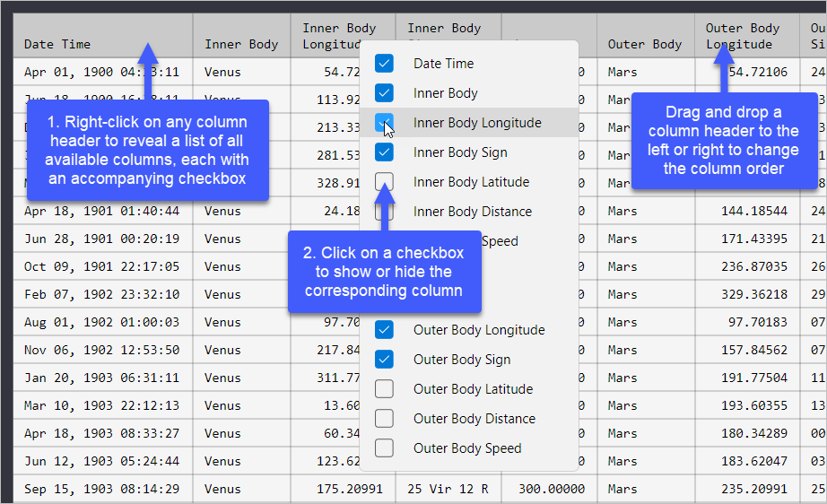Select date cell Nov 06, 1902 12:53:50

pyautogui.click(x=101, y=350)
